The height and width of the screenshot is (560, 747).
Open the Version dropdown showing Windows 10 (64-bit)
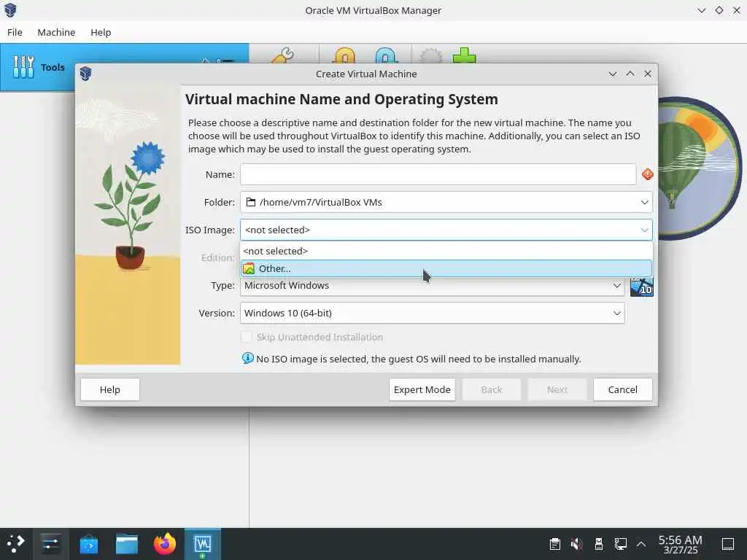tap(432, 313)
